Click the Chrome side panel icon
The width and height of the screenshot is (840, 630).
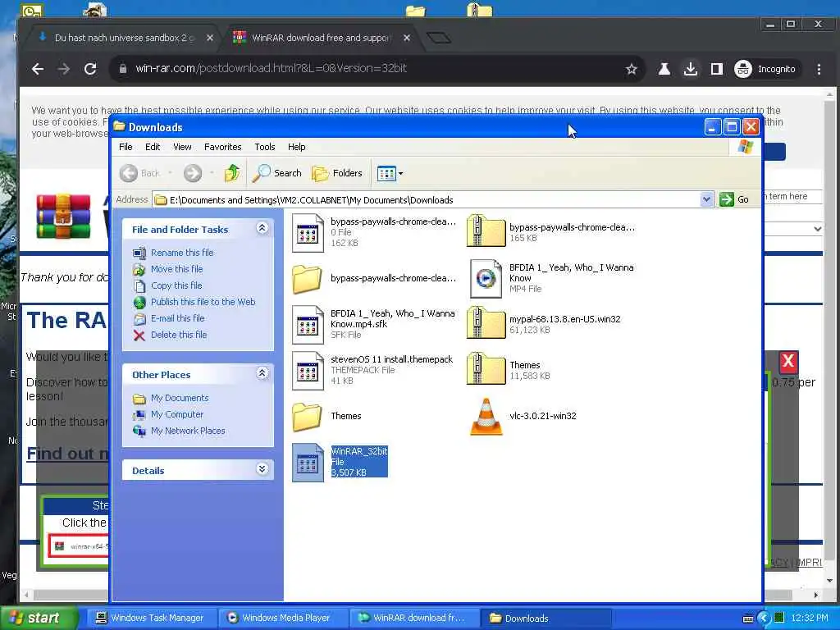coord(717,69)
